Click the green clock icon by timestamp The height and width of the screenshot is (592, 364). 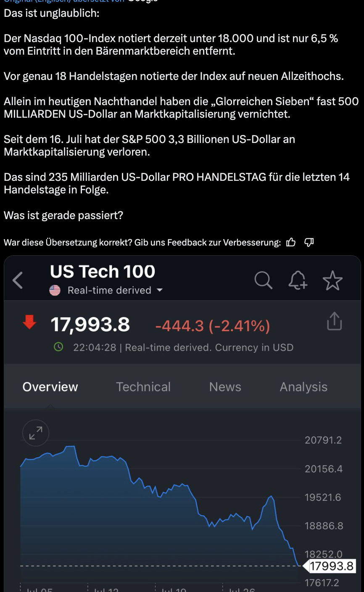59,347
